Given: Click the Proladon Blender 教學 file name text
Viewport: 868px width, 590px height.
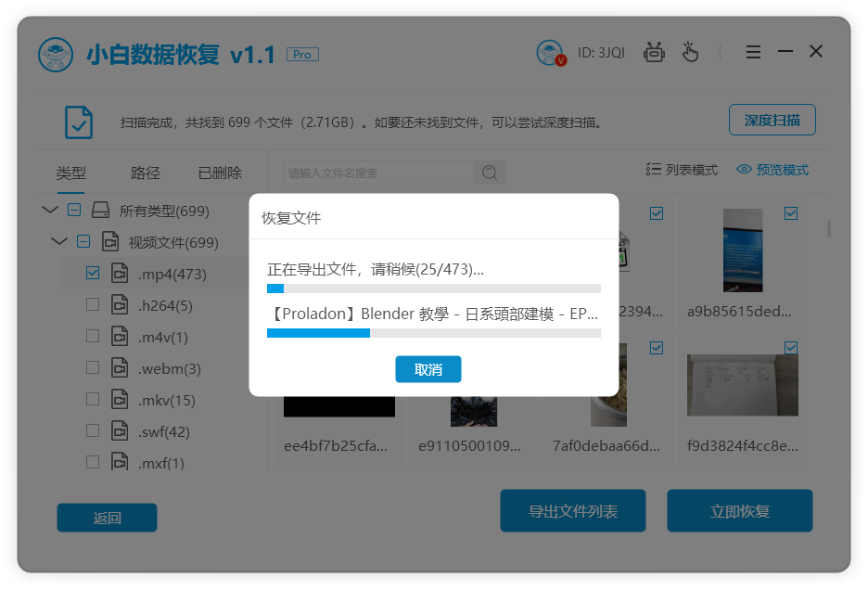Looking at the screenshot, I should click(432, 314).
